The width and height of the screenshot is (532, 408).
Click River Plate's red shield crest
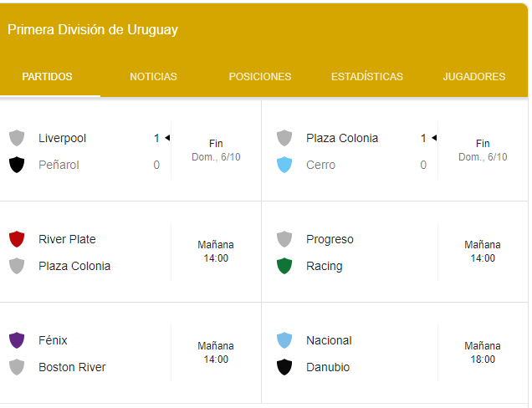17,239
